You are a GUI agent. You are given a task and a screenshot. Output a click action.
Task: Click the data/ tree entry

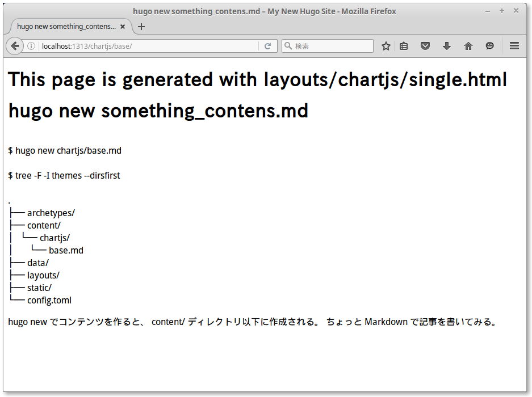38,263
